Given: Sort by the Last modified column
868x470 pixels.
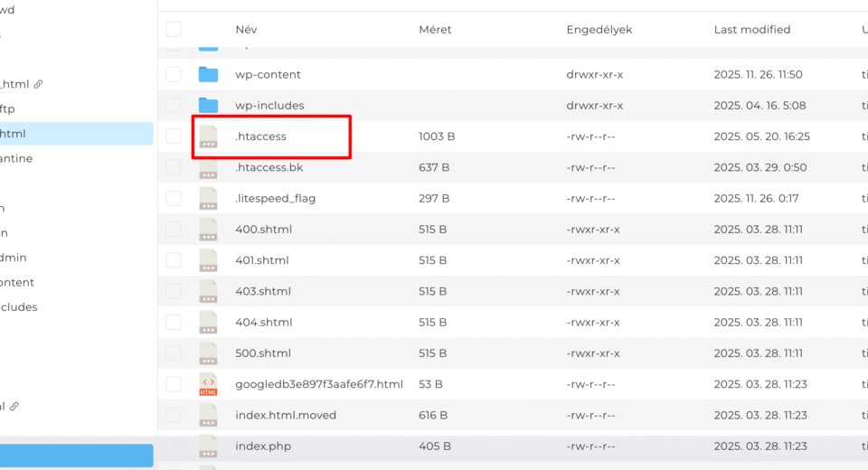Looking at the screenshot, I should pyautogui.click(x=751, y=30).
